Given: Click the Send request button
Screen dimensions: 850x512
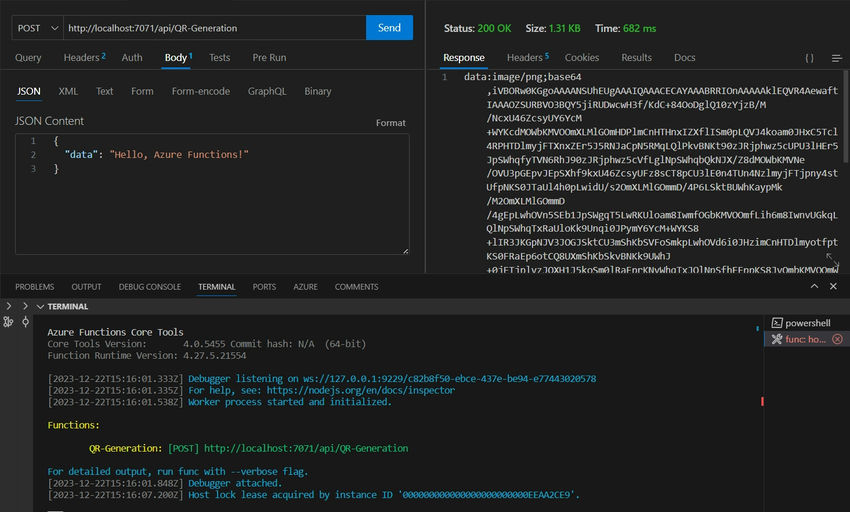Looking at the screenshot, I should pos(389,28).
